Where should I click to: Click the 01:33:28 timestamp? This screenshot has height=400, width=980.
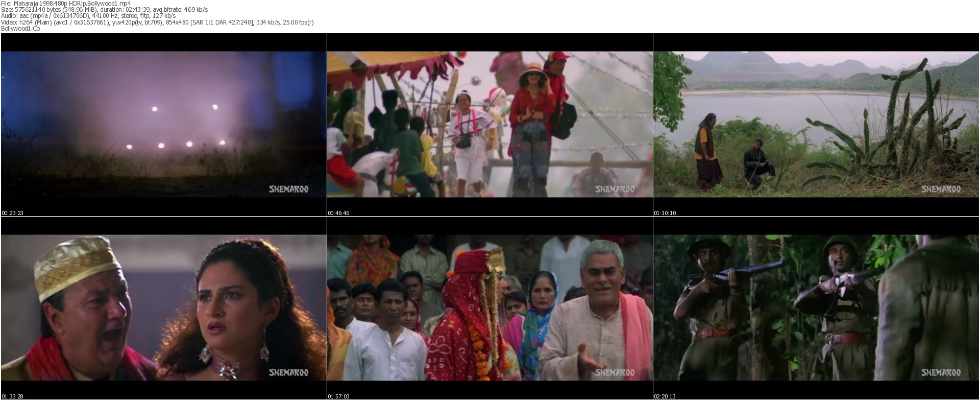click(13, 396)
